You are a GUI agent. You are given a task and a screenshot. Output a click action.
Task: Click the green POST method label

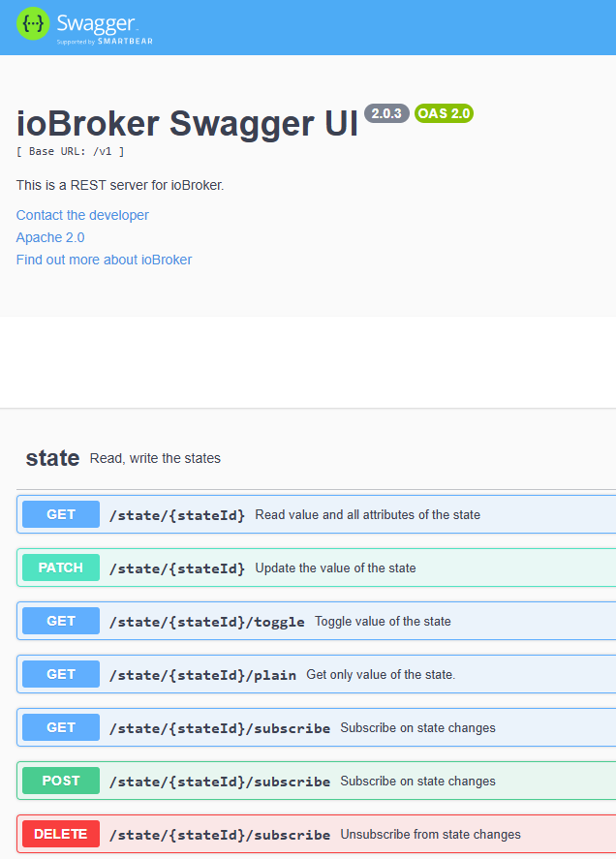[61, 781]
